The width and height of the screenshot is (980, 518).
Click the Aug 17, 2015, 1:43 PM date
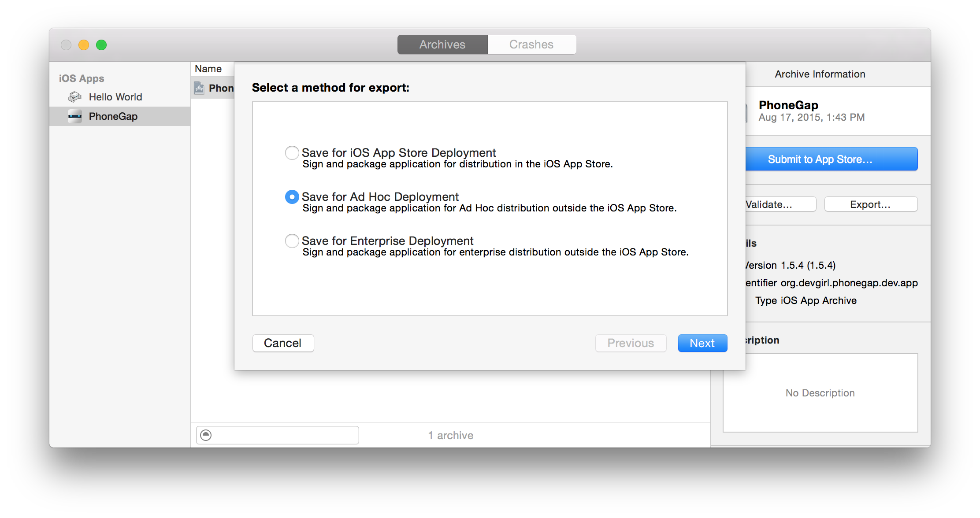click(812, 117)
